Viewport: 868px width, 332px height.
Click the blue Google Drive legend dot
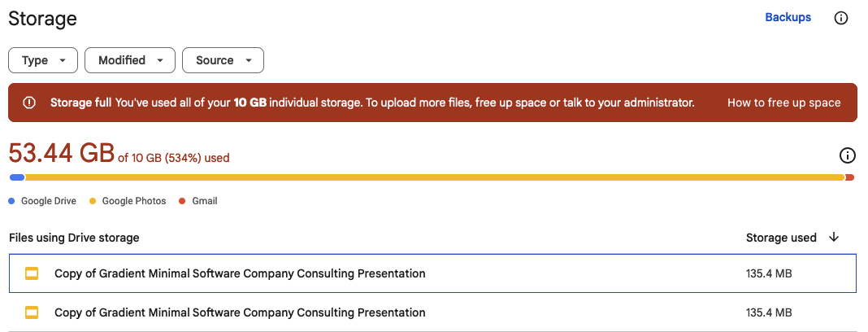coord(11,201)
